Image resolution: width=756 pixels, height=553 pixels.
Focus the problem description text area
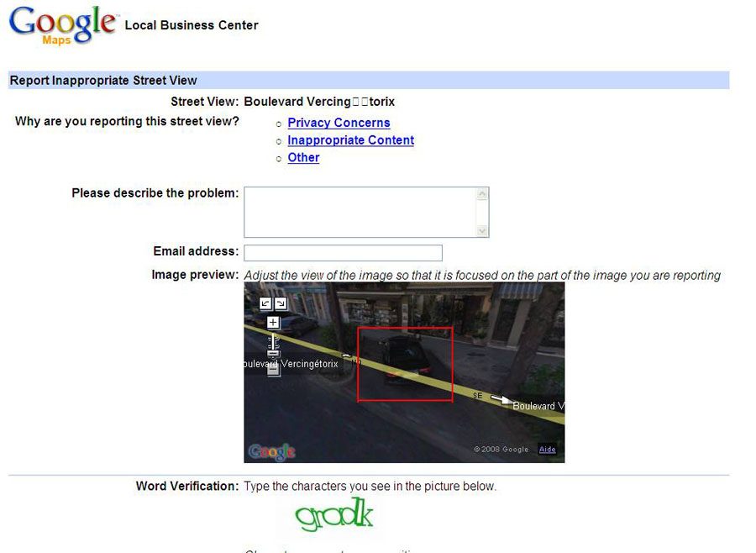coord(366,213)
